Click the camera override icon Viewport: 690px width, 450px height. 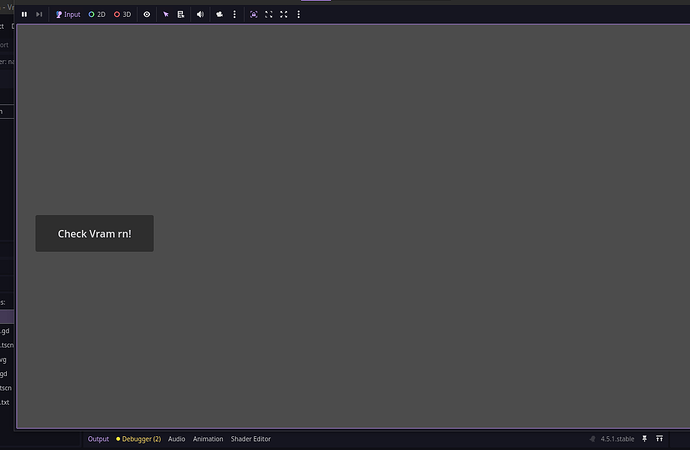(x=219, y=15)
